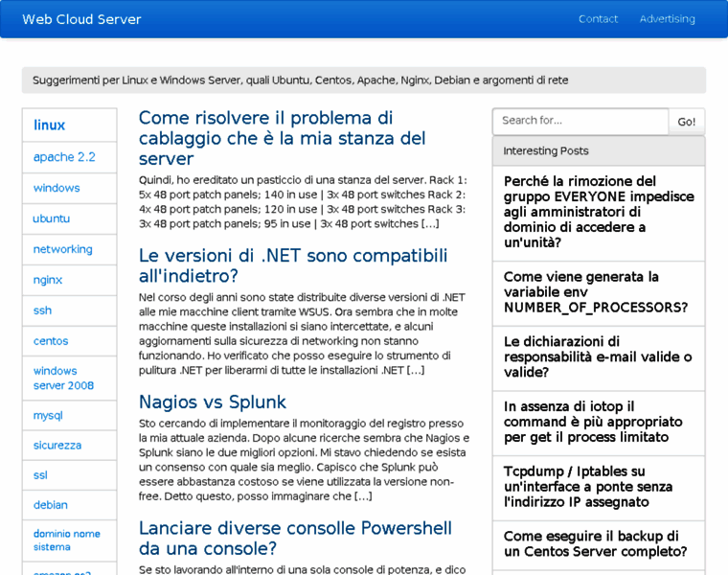
Task: Click the Search for... input field
Action: [580, 121]
